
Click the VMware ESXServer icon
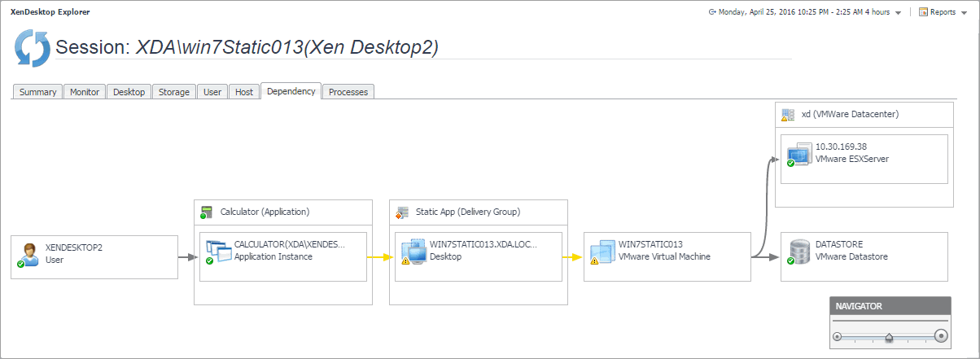pos(799,154)
